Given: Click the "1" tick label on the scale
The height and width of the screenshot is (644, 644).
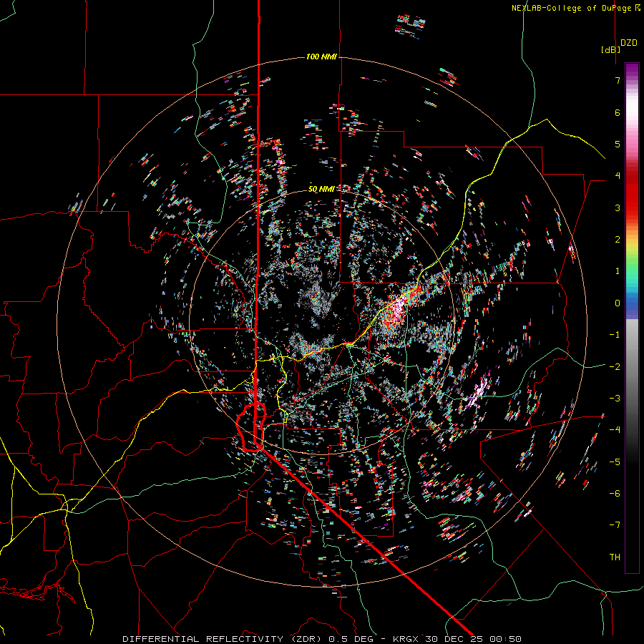Looking at the screenshot, I should pyautogui.click(x=618, y=271).
